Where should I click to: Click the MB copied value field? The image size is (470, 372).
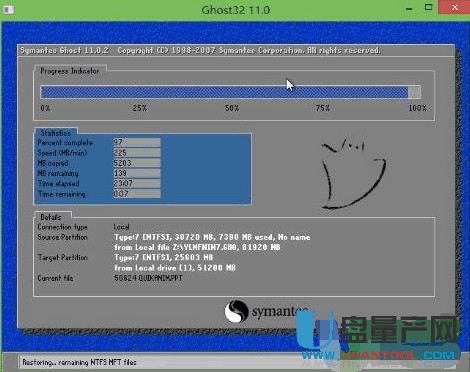[137, 163]
